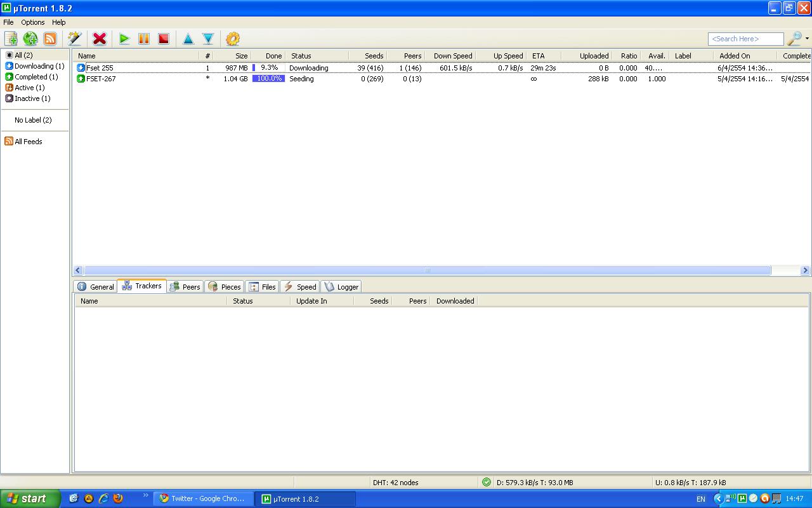Screen dimensions: 812x508
Task: Expand hidden system tray icons arrow
Action: coord(718,498)
